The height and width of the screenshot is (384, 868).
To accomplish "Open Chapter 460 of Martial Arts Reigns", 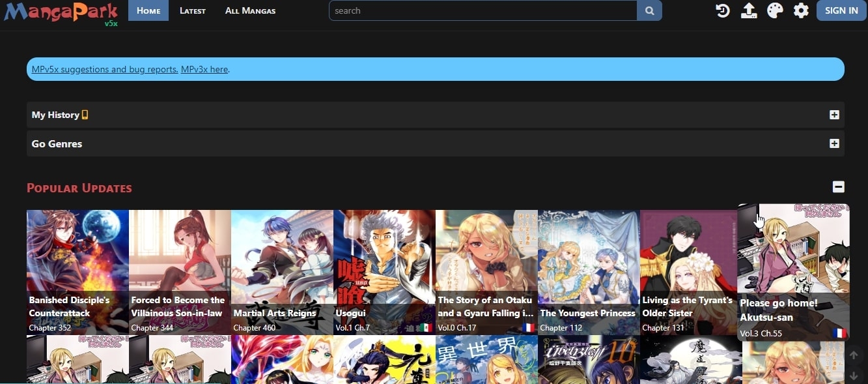I will 255,328.
